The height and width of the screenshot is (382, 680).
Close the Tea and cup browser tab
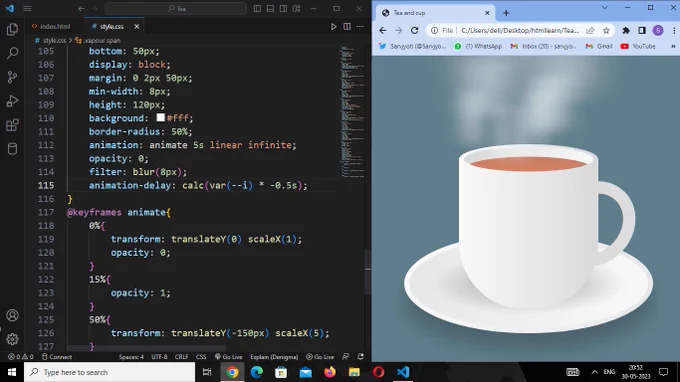click(487, 13)
